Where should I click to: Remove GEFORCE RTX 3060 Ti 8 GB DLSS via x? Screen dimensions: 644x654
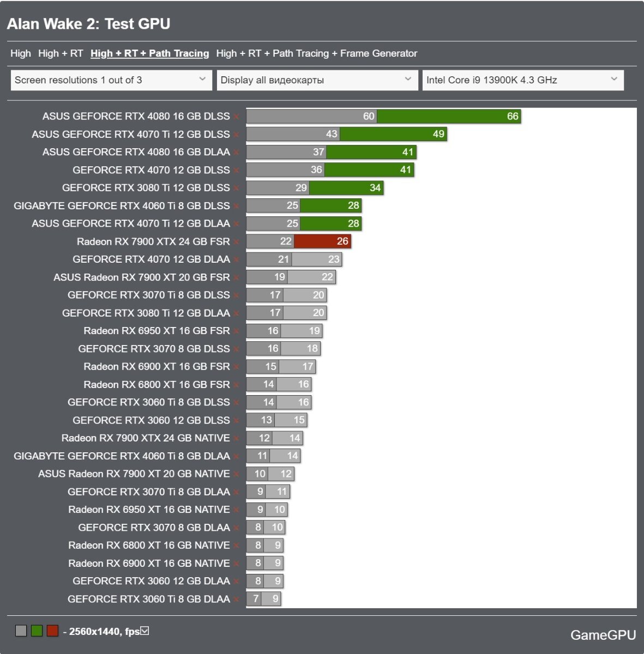[x=236, y=403]
